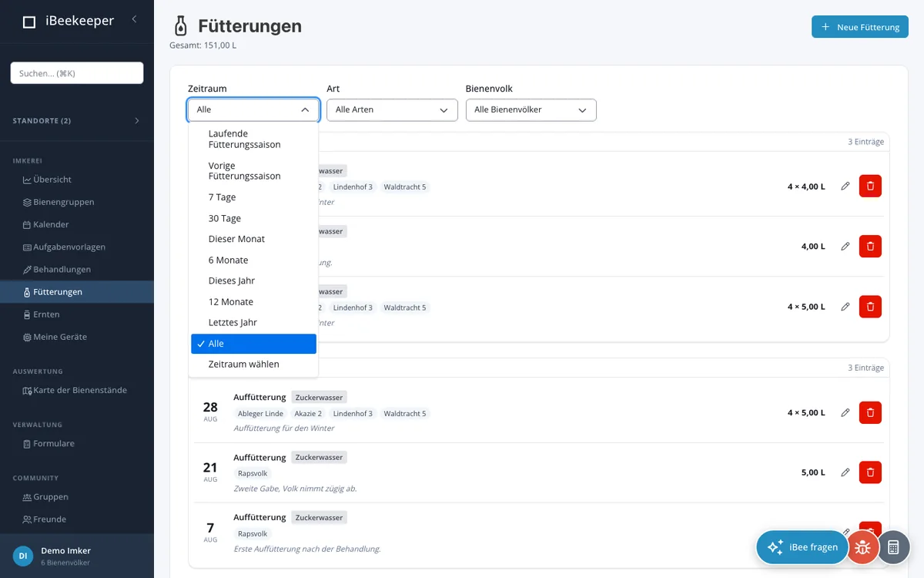Screen dimensions: 924x578
Task: Delete the 4,00 L feeding entry
Action: click(870, 246)
